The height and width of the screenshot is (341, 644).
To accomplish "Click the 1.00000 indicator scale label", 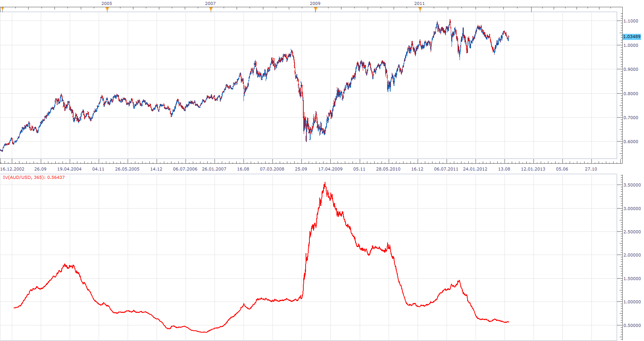I will 632,302.
